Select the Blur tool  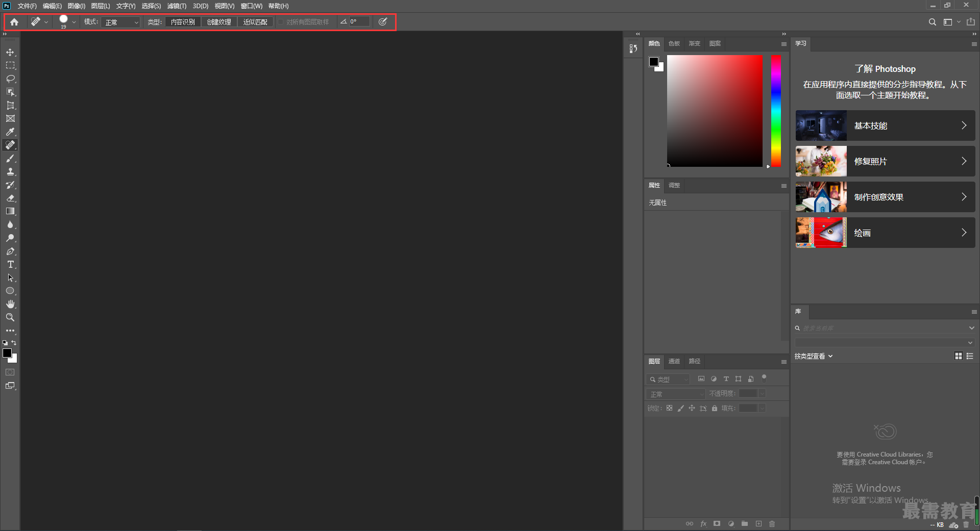(10, 224)
